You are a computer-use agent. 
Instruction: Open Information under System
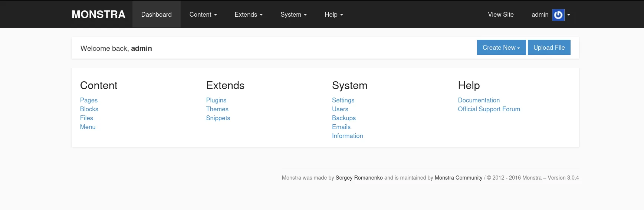click(348, 136)
